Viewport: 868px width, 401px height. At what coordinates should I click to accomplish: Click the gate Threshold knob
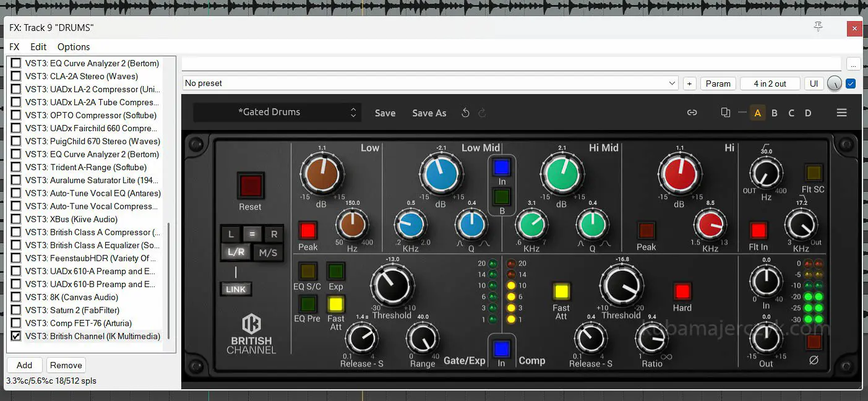click(392, 285)
